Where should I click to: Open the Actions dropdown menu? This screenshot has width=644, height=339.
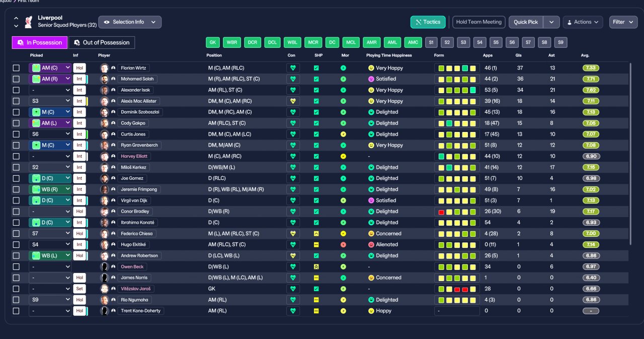point(583,22)
